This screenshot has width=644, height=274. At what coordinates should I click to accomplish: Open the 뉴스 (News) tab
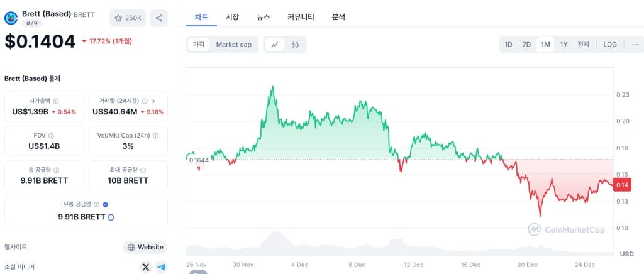coord(264,17)
